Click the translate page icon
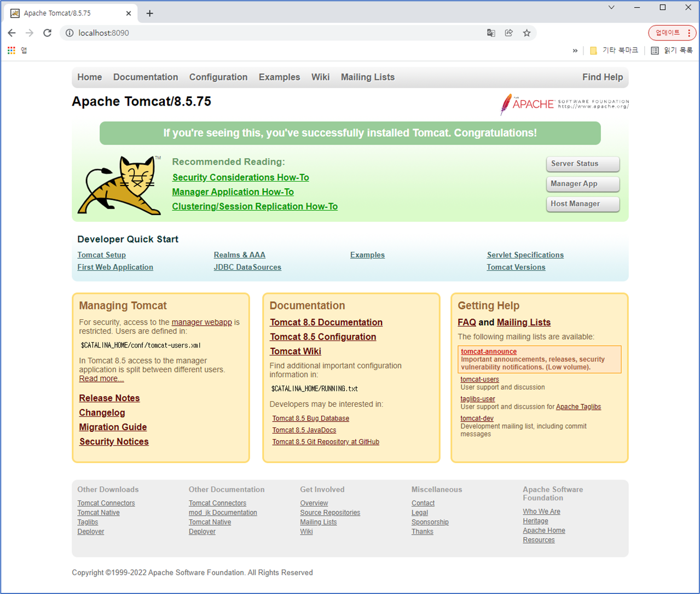Image resolution: width=700 pixels, height=594 pixels. (x=491, y=33)
